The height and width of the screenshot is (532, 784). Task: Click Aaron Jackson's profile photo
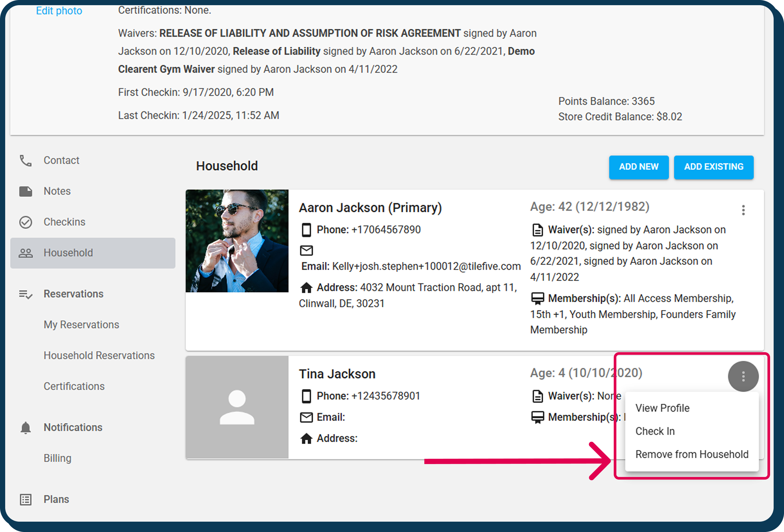237,241
